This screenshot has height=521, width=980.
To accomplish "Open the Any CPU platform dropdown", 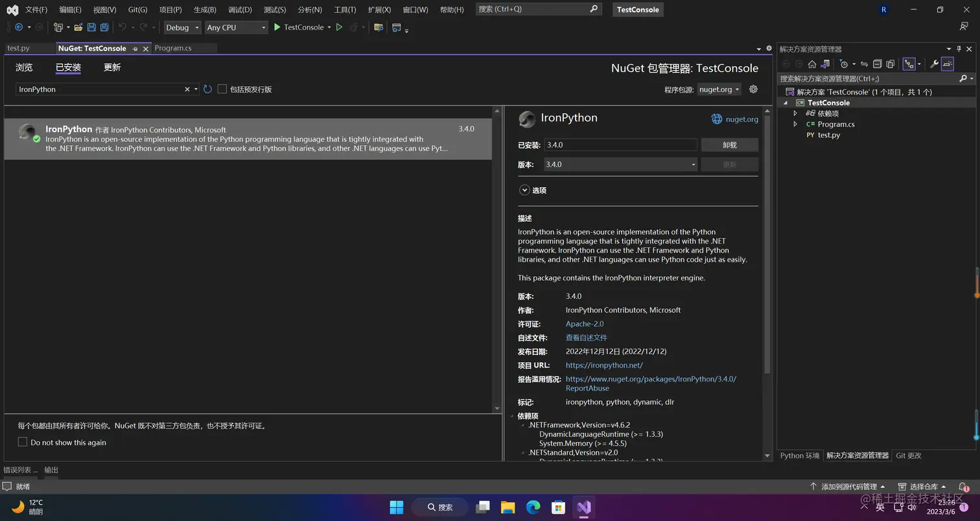I will point(236,27).
